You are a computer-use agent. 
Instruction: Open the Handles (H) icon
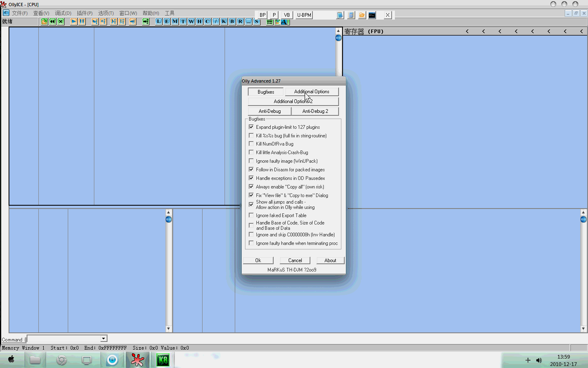200,22
